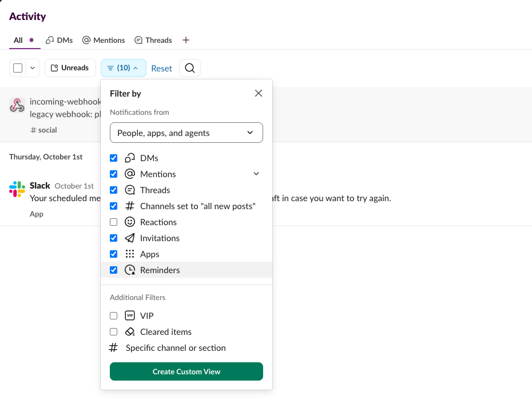The image size is (532, 400).
Task: Click the Thursday, October 1st date heading
Action: click(x=46, y=157)
